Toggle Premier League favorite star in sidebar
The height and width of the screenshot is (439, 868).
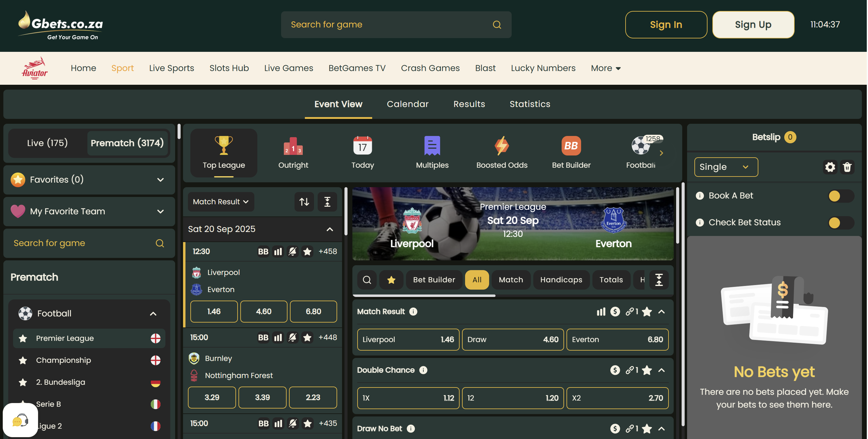(x=23, y=338)
